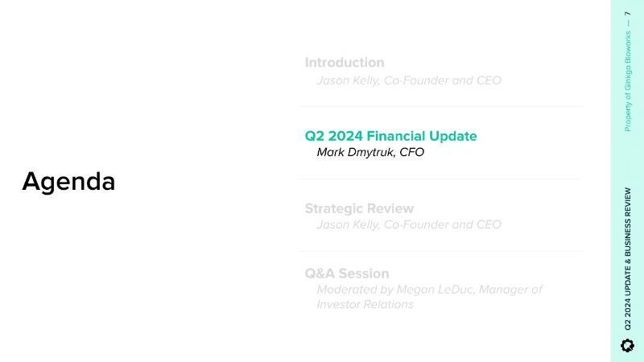The width and height of the screenshot is (644, 362).
Task: Click the divider line below the Financial Update section
Action: coord(440,179)
